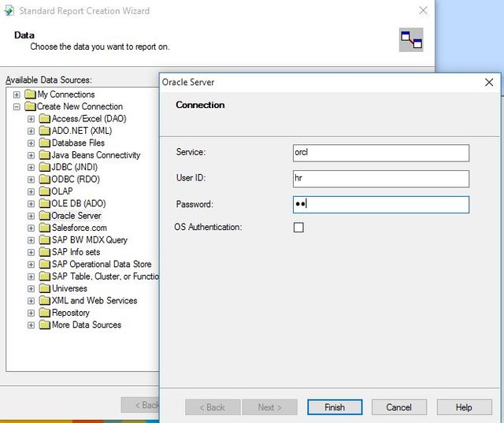504x423 pixels.
Task: Select the OLAP folder icon
Action: (45, 191)
